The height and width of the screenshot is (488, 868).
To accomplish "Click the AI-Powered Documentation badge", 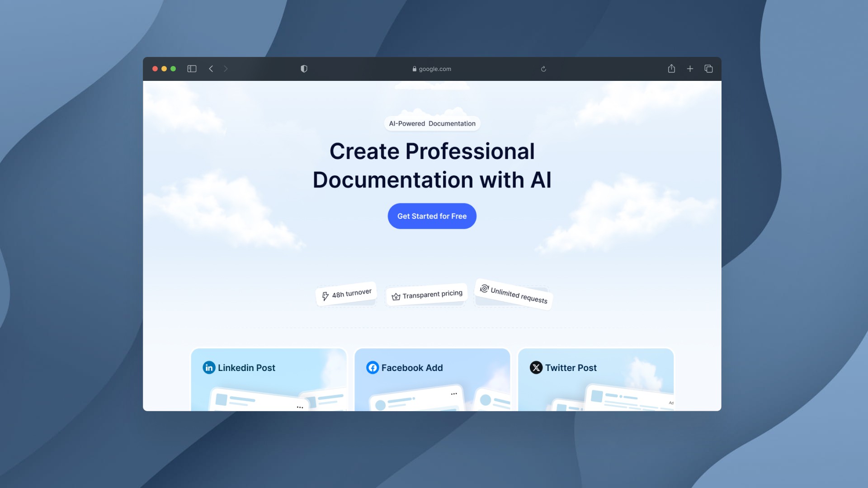I will pyautogui.click(x=432, y=123).
